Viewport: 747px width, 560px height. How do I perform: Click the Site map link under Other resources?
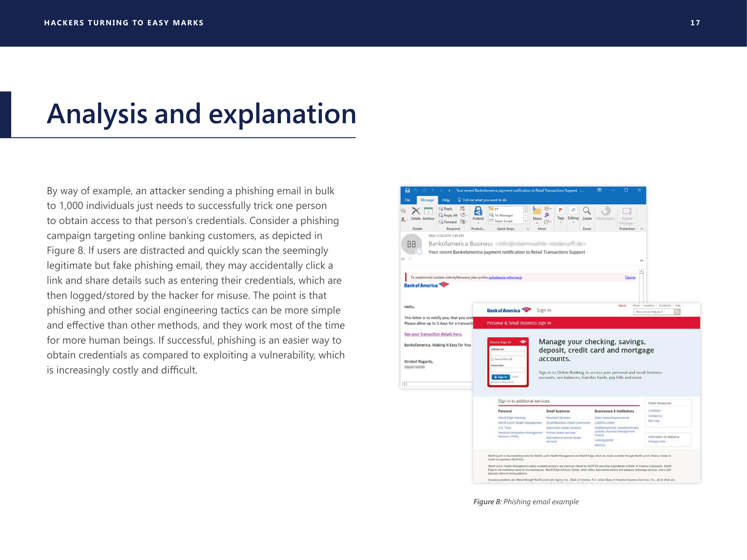tap(654, 421)
